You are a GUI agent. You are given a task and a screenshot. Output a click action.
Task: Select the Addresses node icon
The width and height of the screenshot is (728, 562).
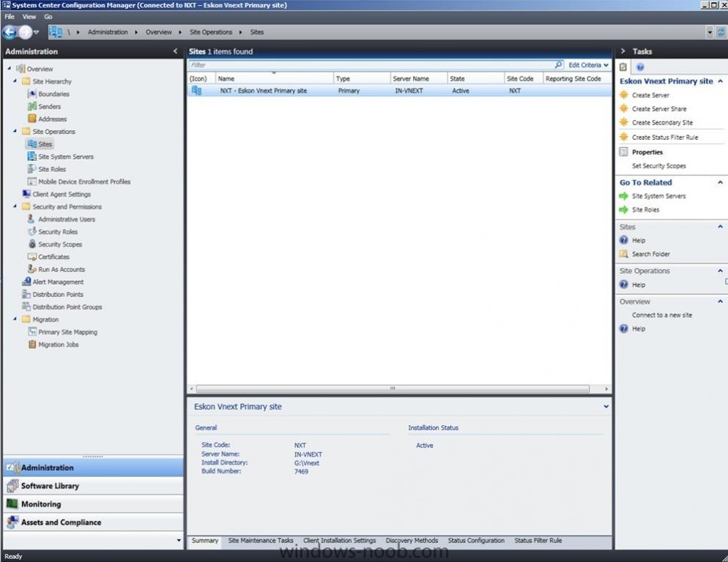(x=32, y=119)
